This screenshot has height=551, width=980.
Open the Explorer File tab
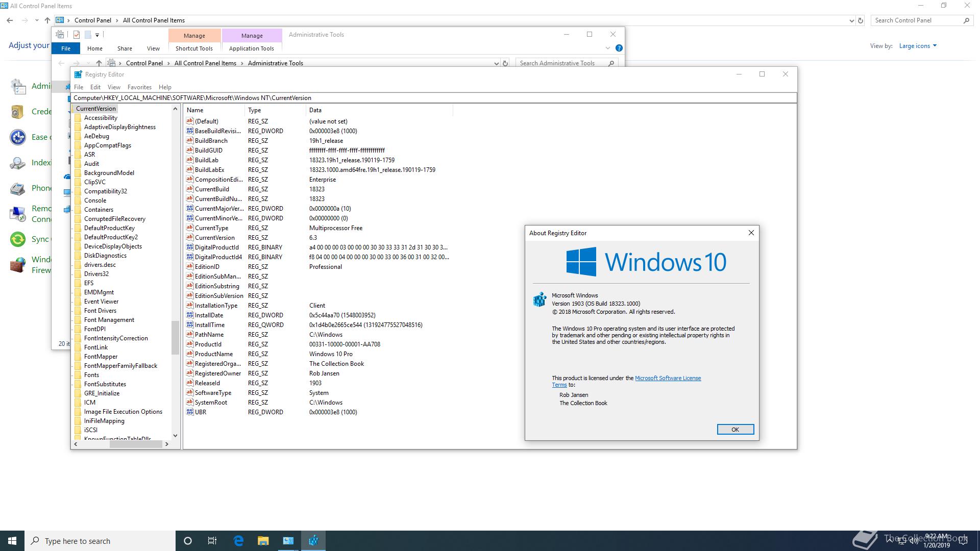pyautogui.click(x=66, y=48)
